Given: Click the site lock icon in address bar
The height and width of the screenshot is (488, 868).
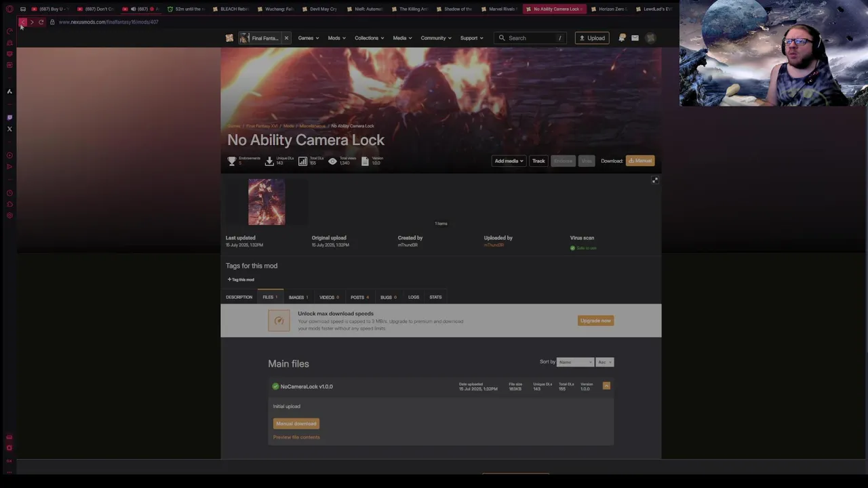Looking at the screenshot, I should 52,22.
